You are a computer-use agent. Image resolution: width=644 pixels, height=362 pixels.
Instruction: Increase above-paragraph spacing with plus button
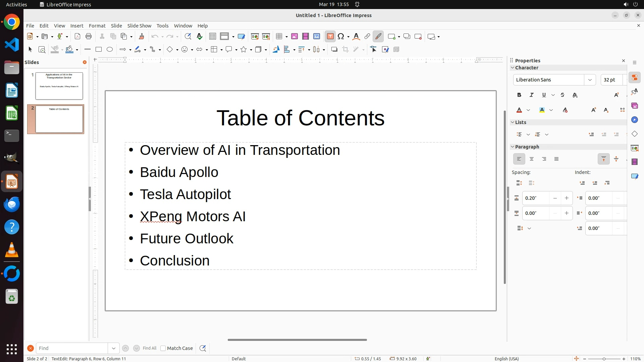pyautogui.click(x=567, y=198)
